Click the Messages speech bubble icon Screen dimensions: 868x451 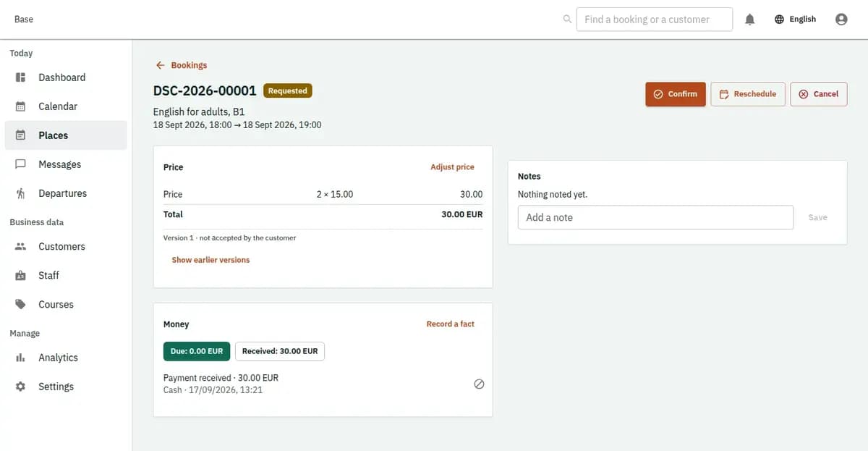tap(21, 164)
